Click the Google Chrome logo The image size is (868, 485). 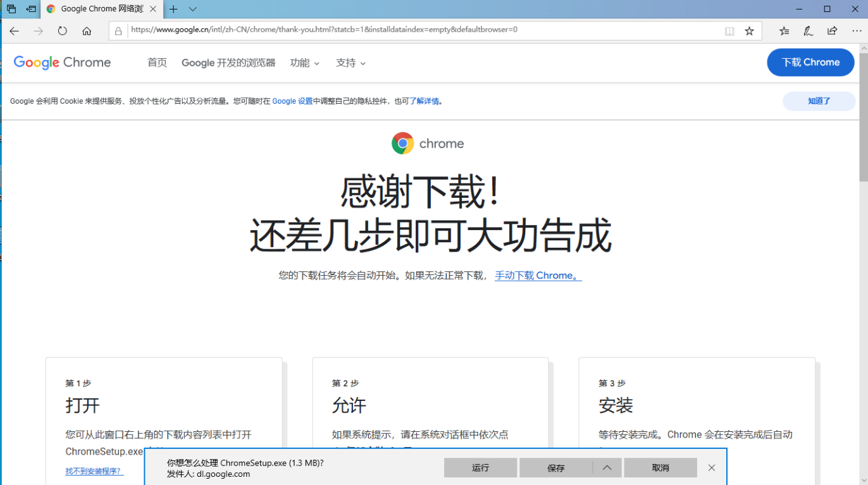[x=62, y=63]
